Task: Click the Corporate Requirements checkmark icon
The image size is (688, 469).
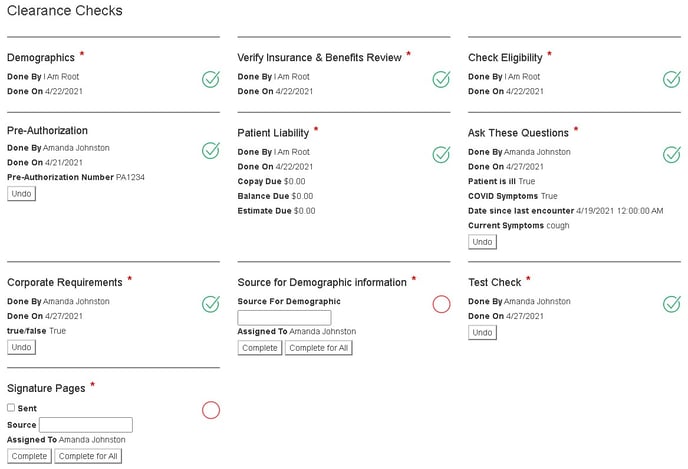Action: click(x=210, y=304)
